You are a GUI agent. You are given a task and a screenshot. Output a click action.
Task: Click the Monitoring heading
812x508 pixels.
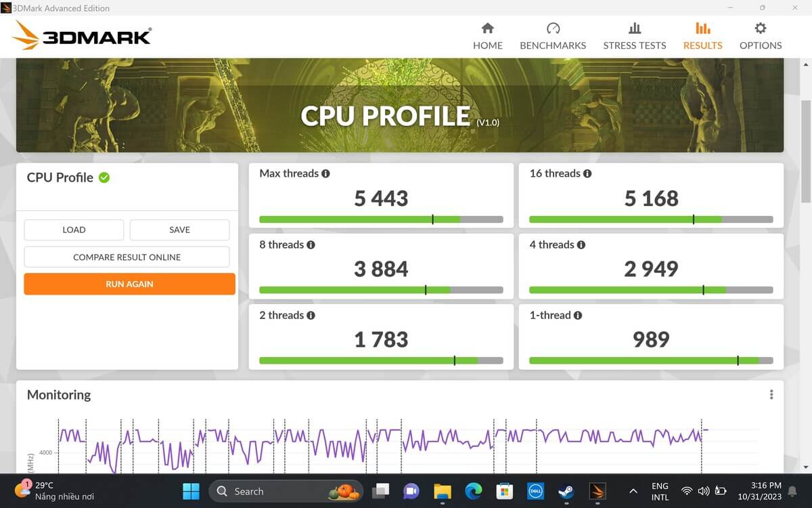pyautogui.click(x=59, y=395)
